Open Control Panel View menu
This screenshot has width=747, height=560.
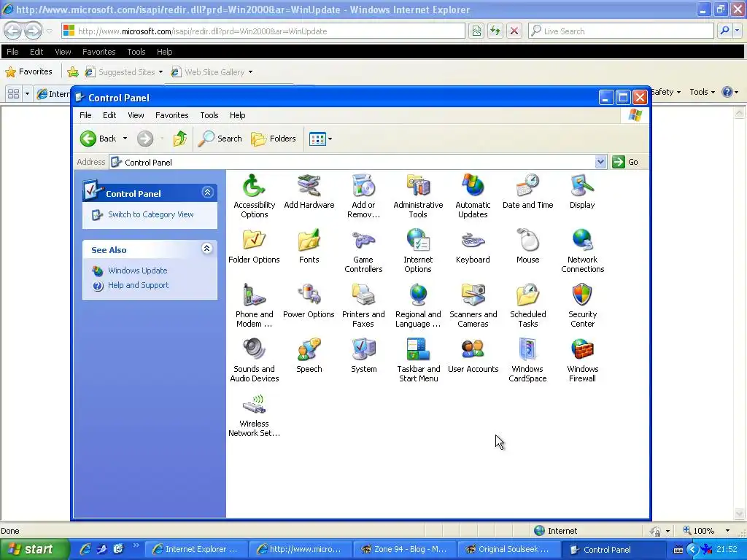click(x=136, y=115)
